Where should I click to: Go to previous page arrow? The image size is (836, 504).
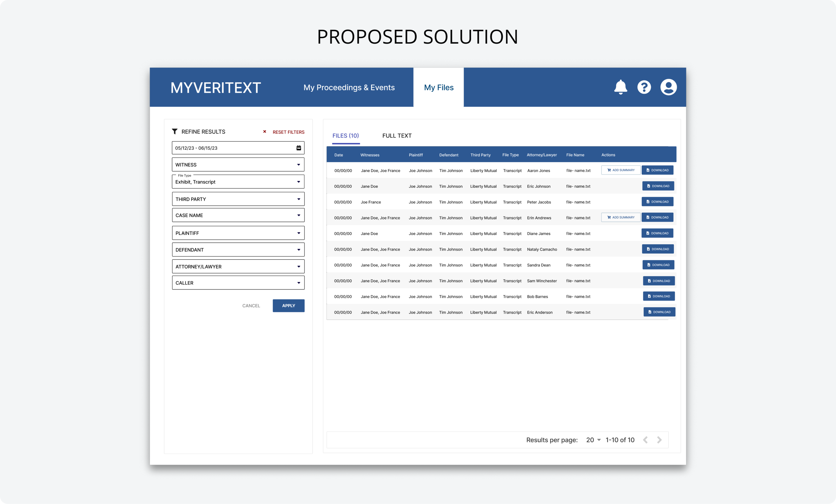(645, 440)
